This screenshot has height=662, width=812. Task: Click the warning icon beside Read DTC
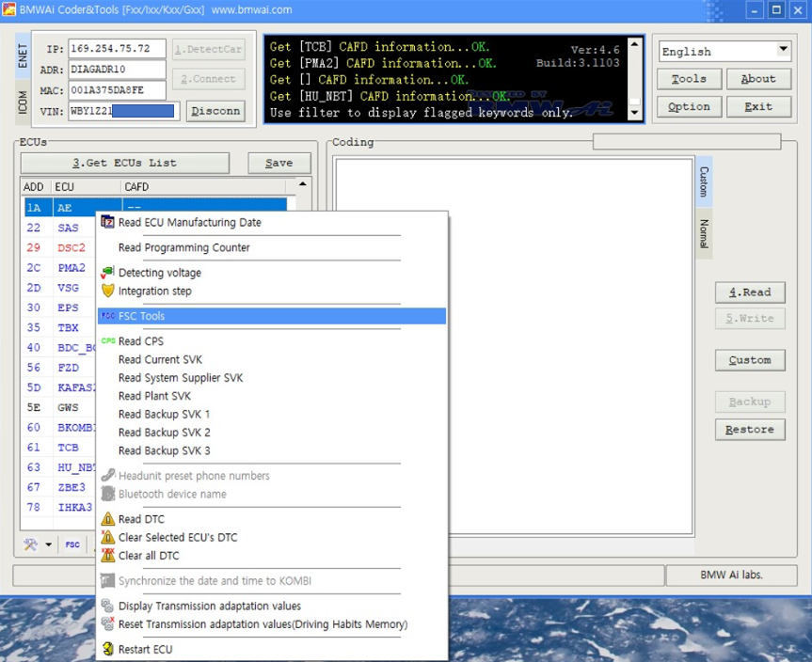[x=107, y=519]
